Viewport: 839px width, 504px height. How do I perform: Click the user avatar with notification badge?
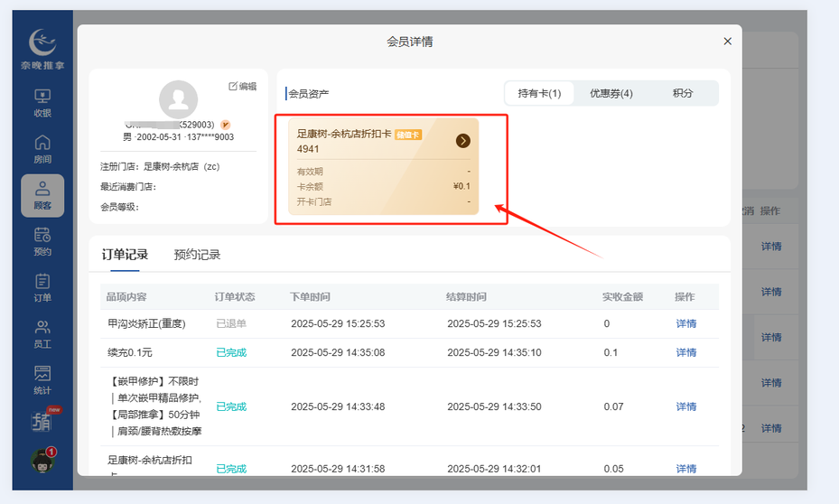(x=42, y=460)
